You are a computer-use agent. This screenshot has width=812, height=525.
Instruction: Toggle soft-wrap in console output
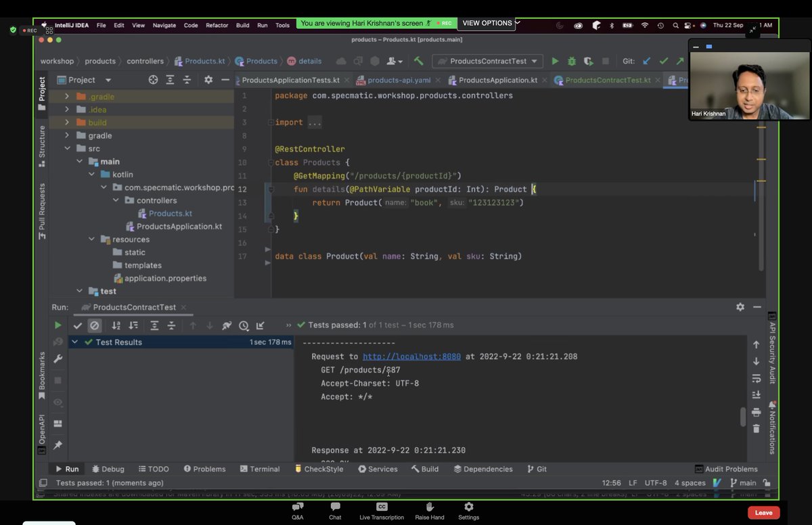[756, 378]
